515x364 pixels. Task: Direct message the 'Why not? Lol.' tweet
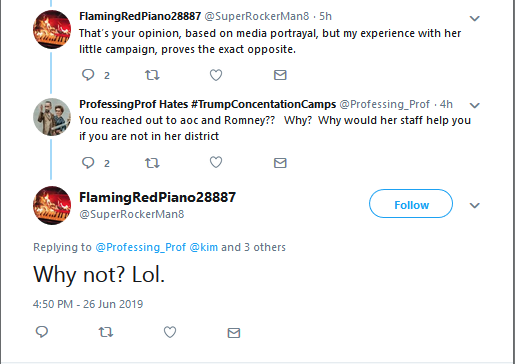(234, 333)
